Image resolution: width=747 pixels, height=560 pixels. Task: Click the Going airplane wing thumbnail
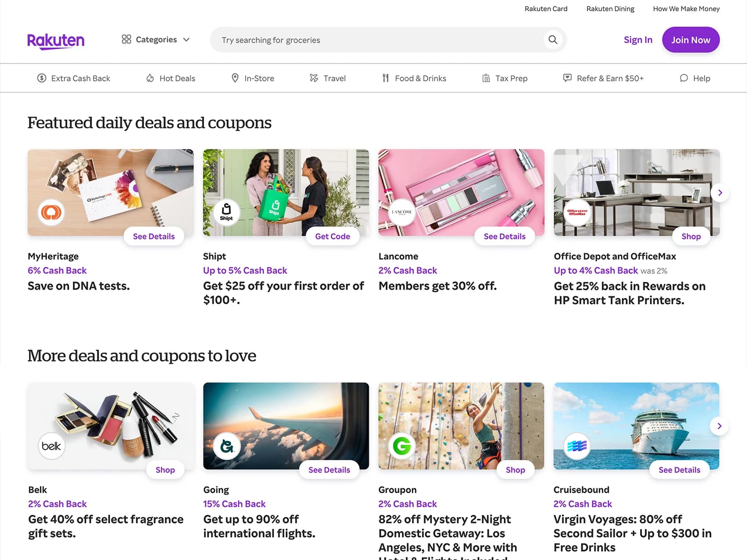pos(285,426)
